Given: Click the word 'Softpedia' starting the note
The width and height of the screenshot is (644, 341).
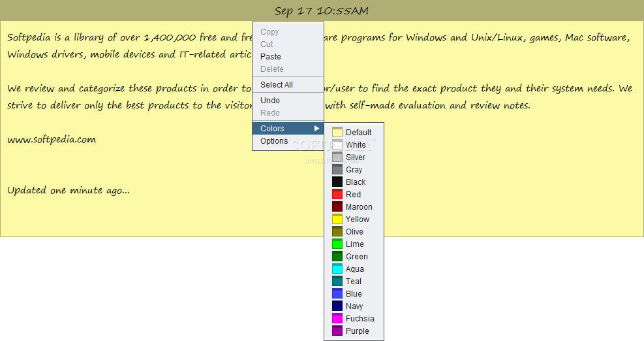Looking at the screenshot, I should [28, 37].
